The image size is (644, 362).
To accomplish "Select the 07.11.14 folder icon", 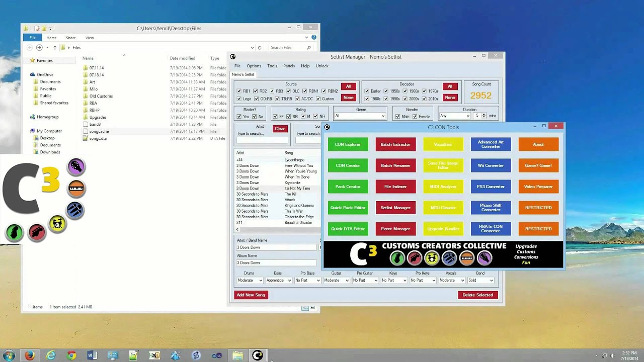I will point(86,68).
